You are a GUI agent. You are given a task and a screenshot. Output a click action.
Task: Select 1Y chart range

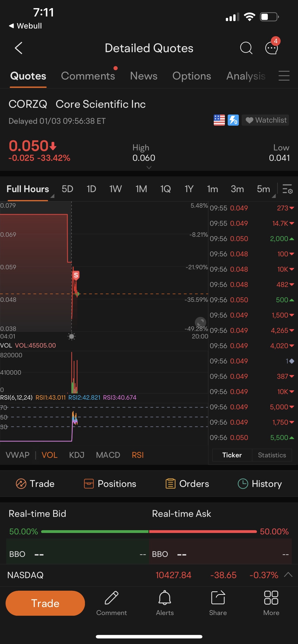pos(189,189)
